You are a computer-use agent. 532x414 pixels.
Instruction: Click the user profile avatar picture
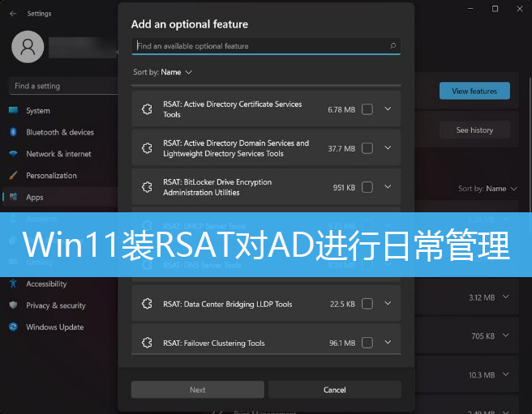pos(28,46)
